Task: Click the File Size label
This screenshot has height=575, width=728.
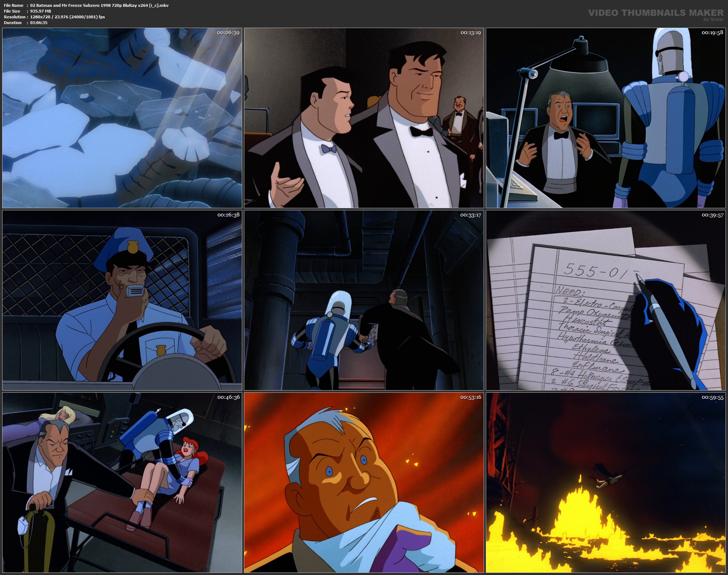Action: (12, 11)
